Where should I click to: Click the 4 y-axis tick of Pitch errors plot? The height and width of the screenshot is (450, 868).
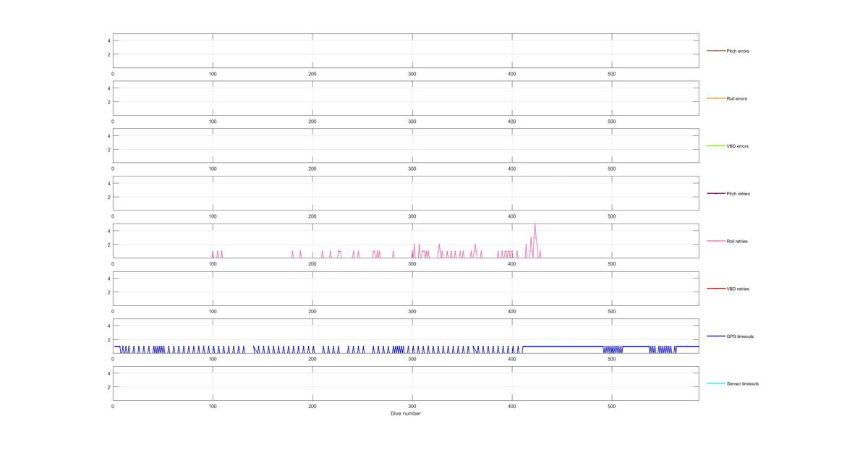109,41
